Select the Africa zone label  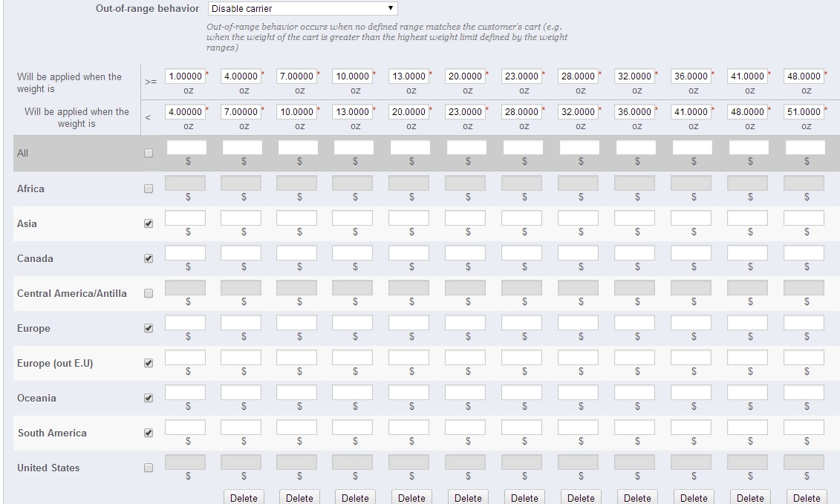30,189
